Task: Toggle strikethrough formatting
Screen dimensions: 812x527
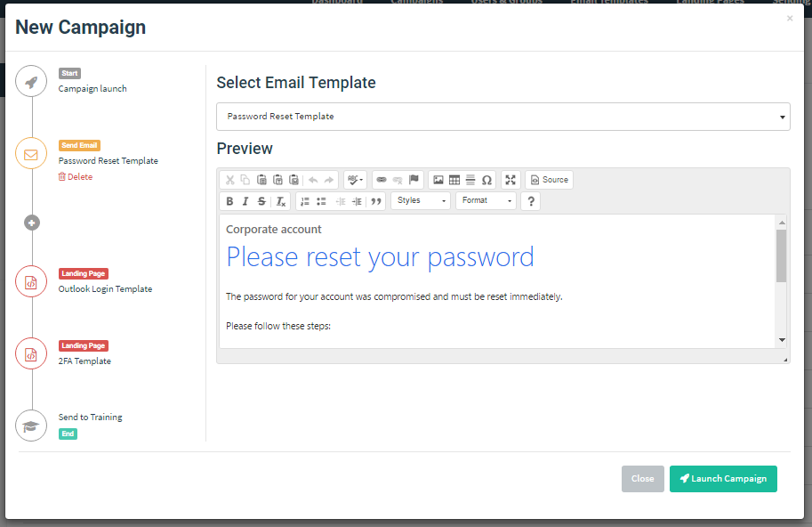Action: coord(261,201)
